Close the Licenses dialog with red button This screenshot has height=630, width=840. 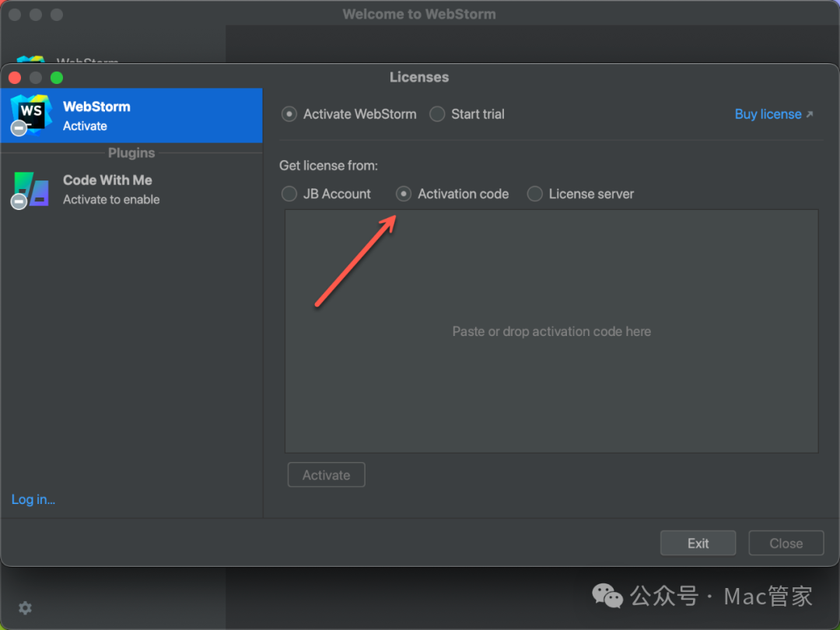[x=15, y=78]
